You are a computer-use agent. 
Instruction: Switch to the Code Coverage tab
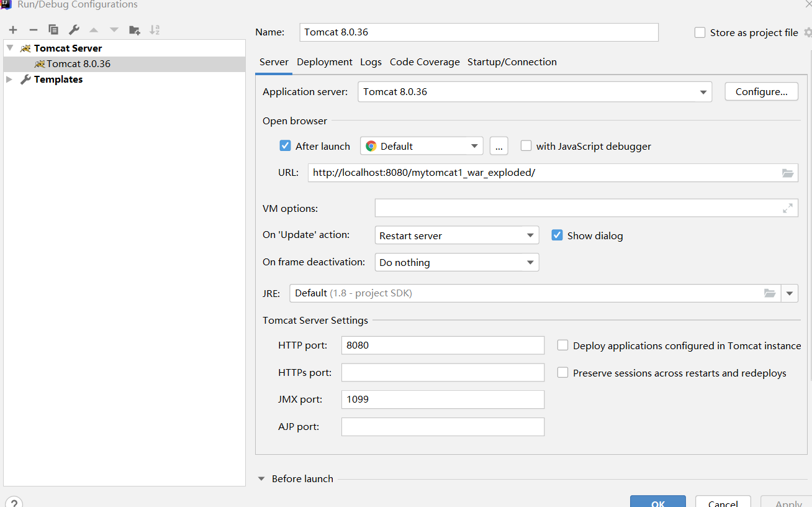pyautogui.click(x=425, y=62)
